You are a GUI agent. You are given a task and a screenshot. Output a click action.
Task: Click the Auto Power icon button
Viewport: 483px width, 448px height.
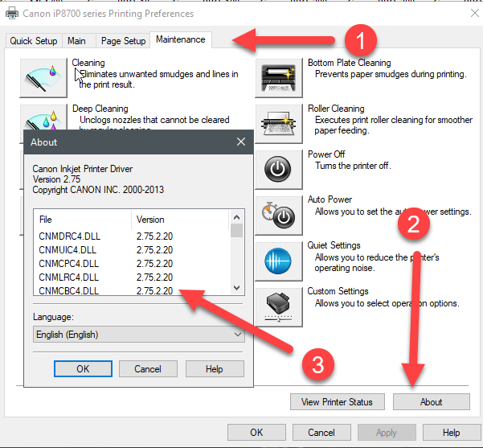[x=279, y=216]
